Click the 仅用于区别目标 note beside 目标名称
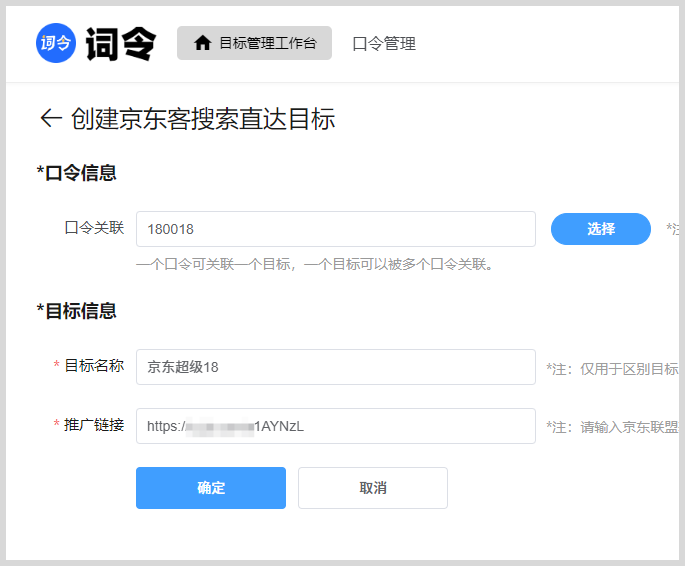 (x=612, y=369)
